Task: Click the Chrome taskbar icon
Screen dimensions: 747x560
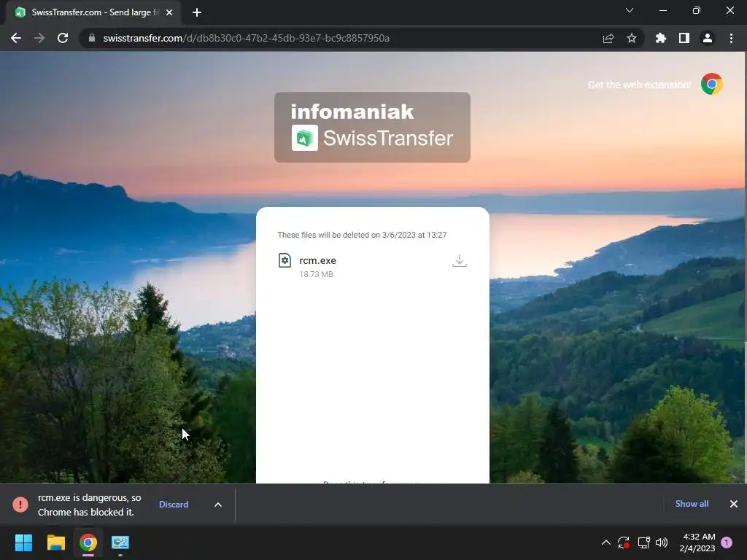Action: [88, 542]
